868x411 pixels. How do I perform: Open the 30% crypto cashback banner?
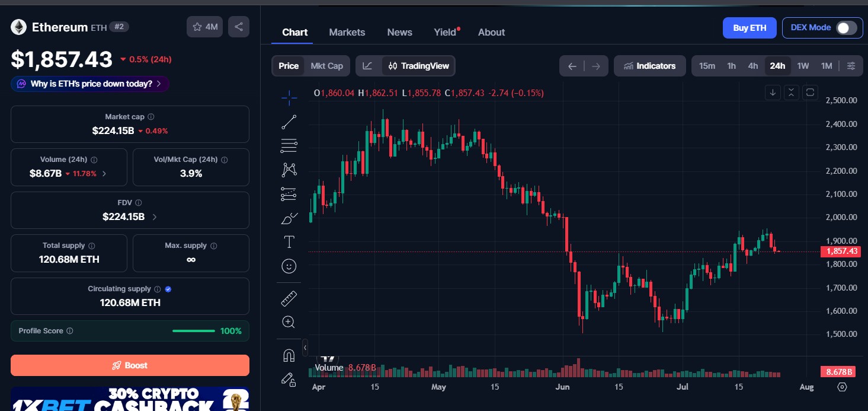[130, 399]
